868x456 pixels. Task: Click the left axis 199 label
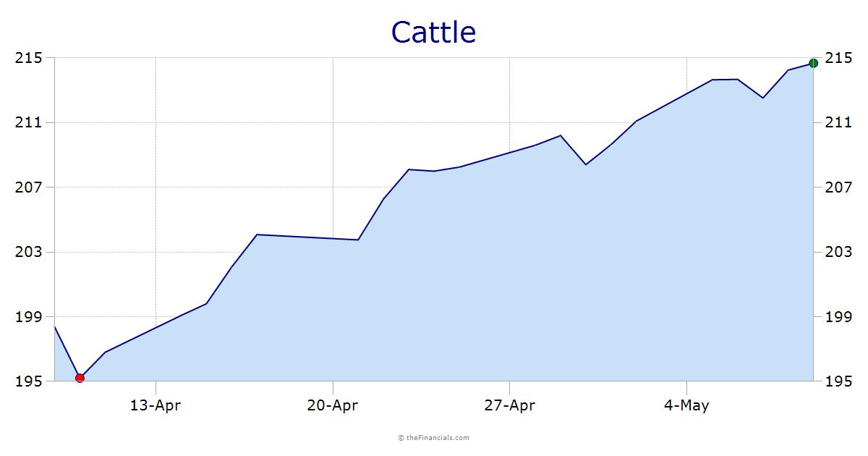(x=28, y=317)
